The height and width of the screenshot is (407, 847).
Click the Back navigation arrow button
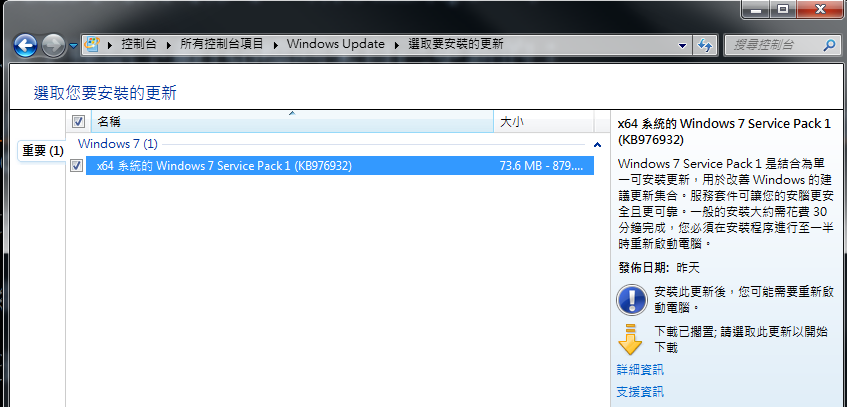click(x=25, y=45)
